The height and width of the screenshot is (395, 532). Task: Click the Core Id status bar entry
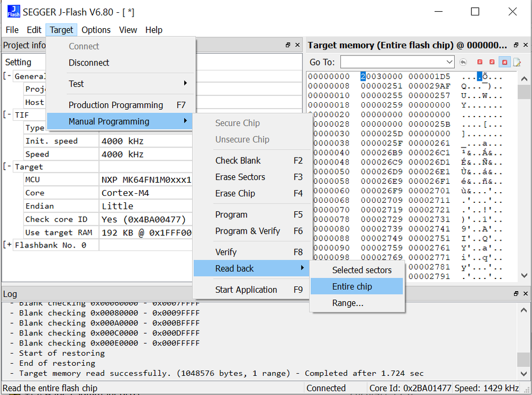(410, 388)
